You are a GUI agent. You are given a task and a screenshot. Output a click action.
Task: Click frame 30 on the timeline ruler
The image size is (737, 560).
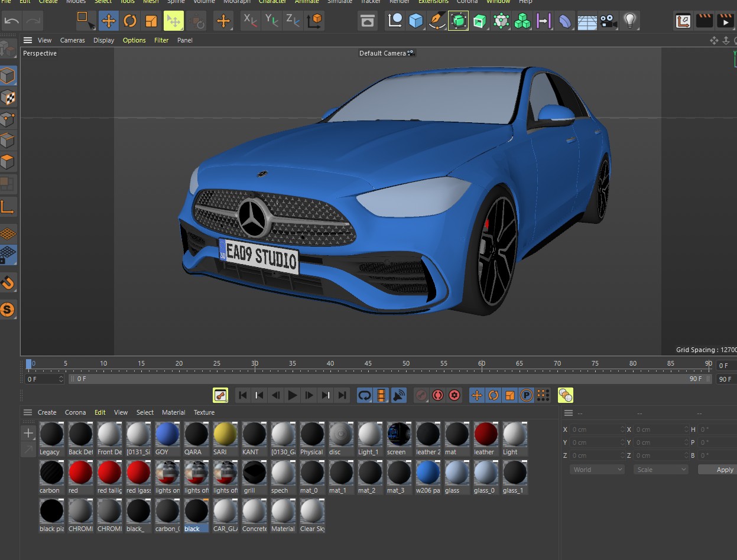[x=255, y=363]
